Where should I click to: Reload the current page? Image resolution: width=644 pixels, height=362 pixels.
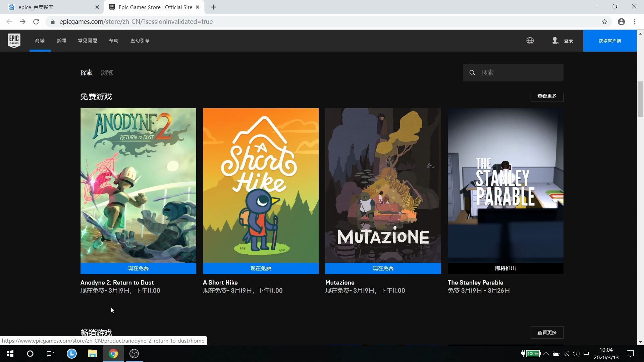point(36,21)
